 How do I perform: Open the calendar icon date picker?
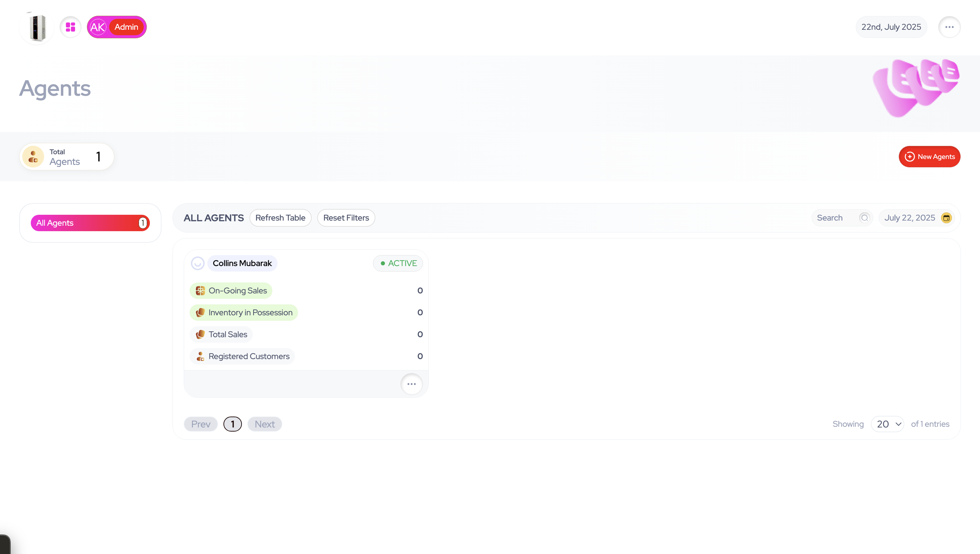946,218
